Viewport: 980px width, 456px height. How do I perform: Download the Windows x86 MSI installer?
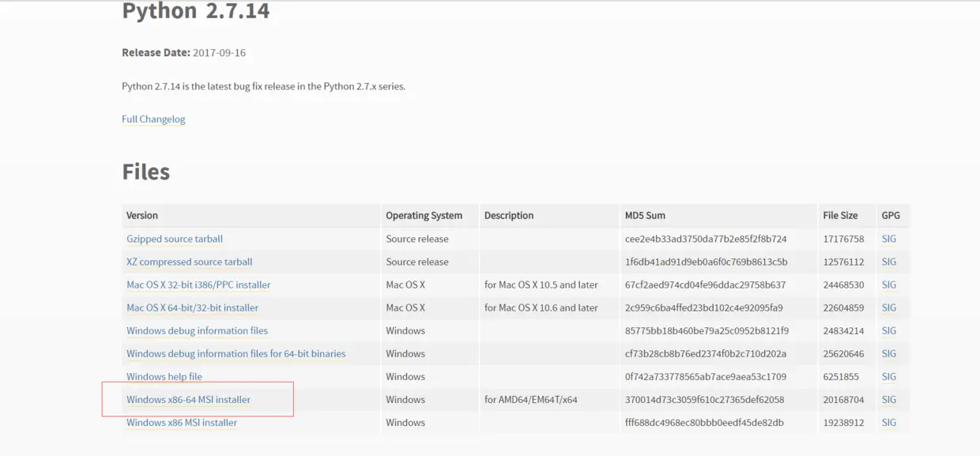(x=182, y=422)
